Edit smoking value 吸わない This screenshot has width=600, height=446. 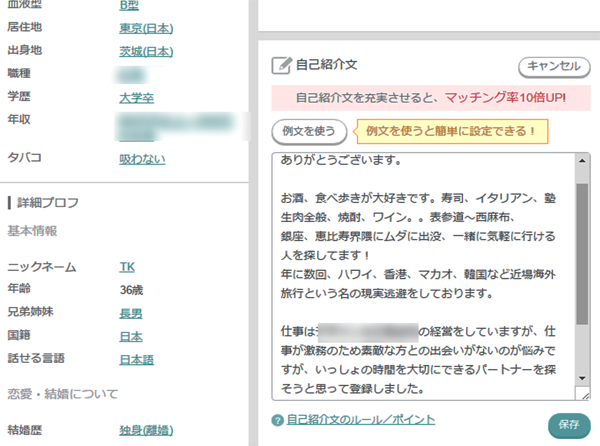[x=142, y=159]
